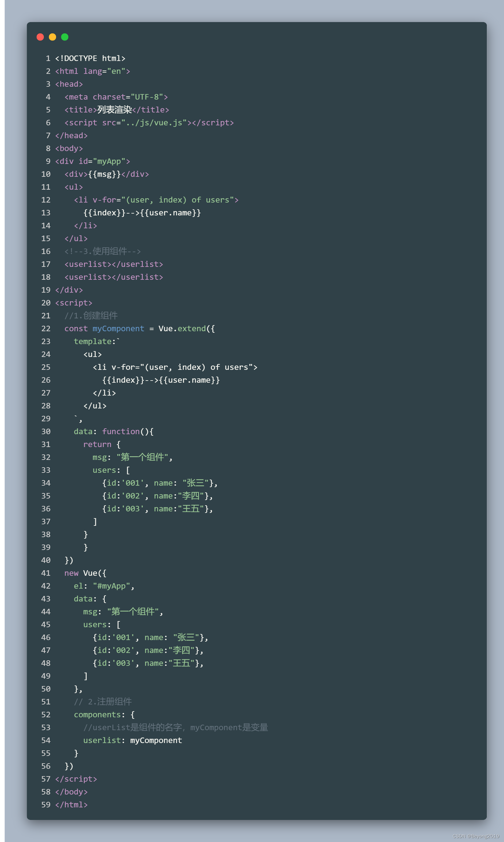Click the meta charset="UTF-8" line
504x842 pixels.
[116, 97]
